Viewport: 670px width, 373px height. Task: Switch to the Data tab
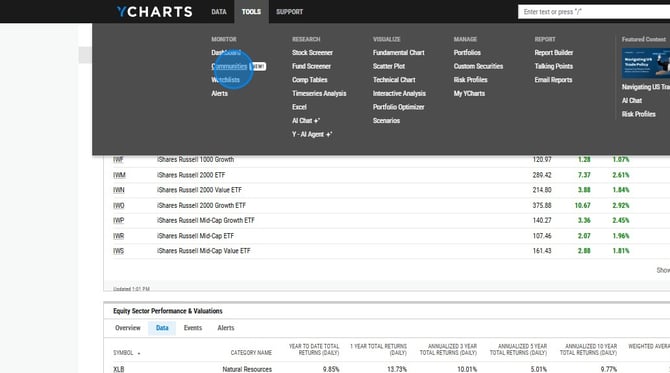pos(162,328)
